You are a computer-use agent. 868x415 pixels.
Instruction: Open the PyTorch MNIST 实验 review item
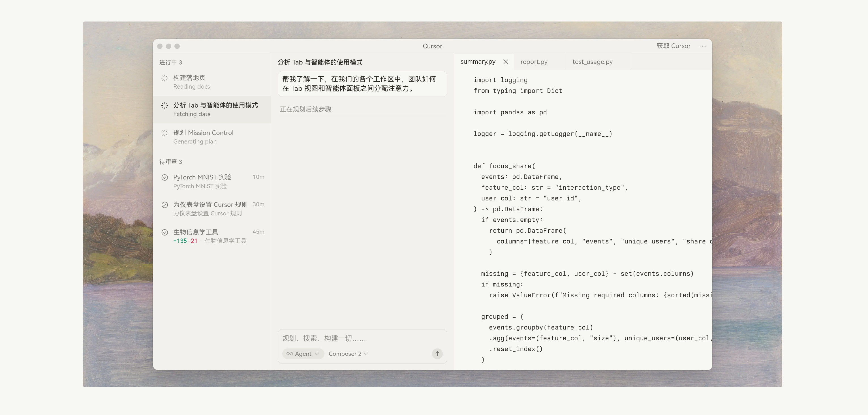212,181
